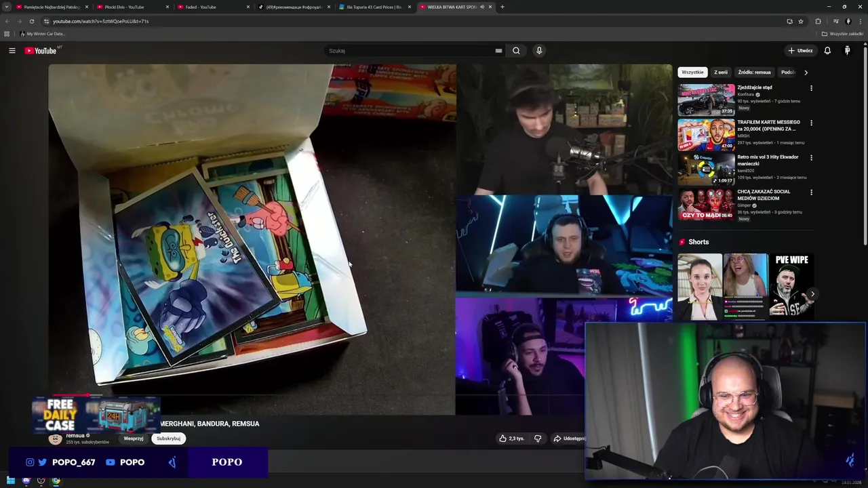The height and width of the screenshot is (488, 868).
Task: Open YouTube notifications bell
Action: click(827, 51)
